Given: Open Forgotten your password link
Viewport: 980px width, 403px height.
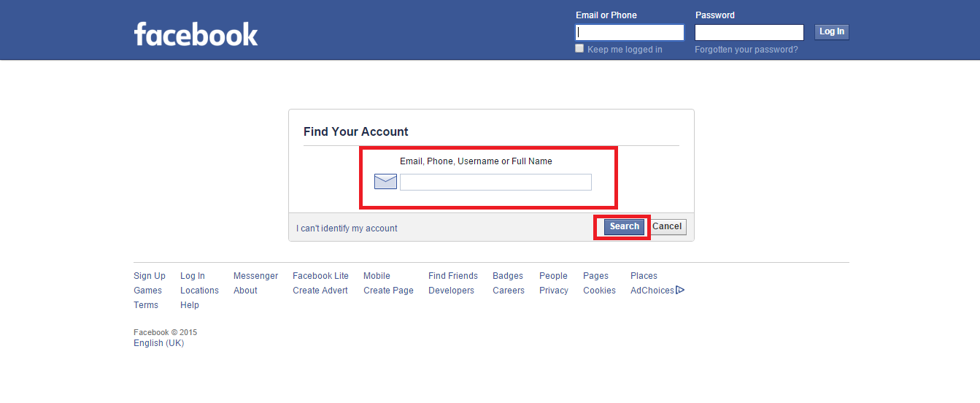Looking at the screenshot, I should point(746,50).
